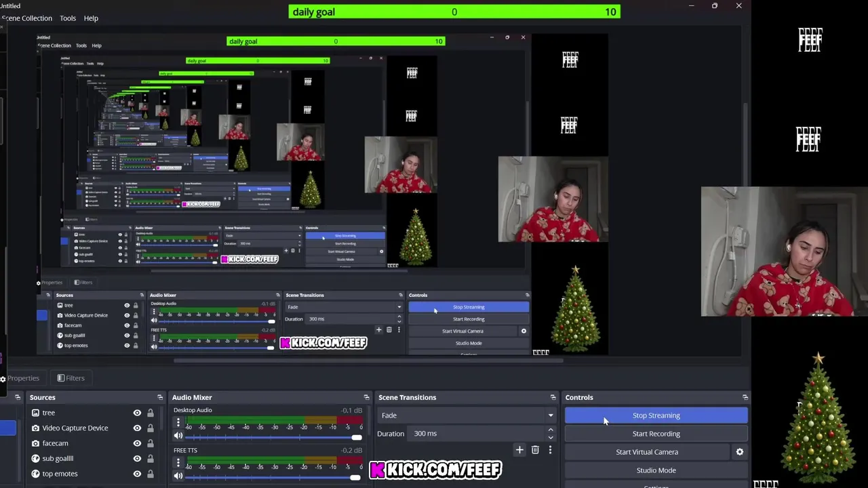
Task: Open Desktop Audio three-dot options menu
Action: [178, 422]
